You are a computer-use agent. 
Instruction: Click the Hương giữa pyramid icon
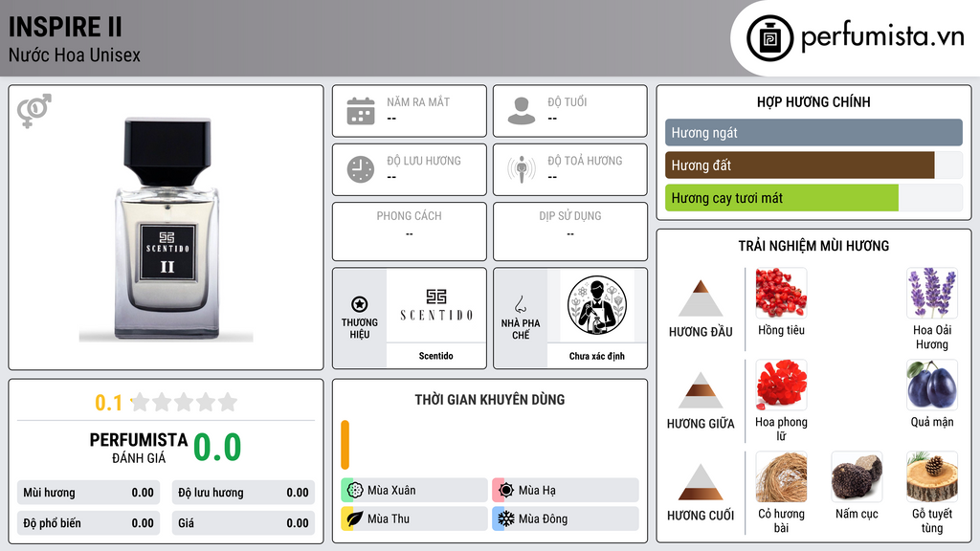[x=701, y=390]
